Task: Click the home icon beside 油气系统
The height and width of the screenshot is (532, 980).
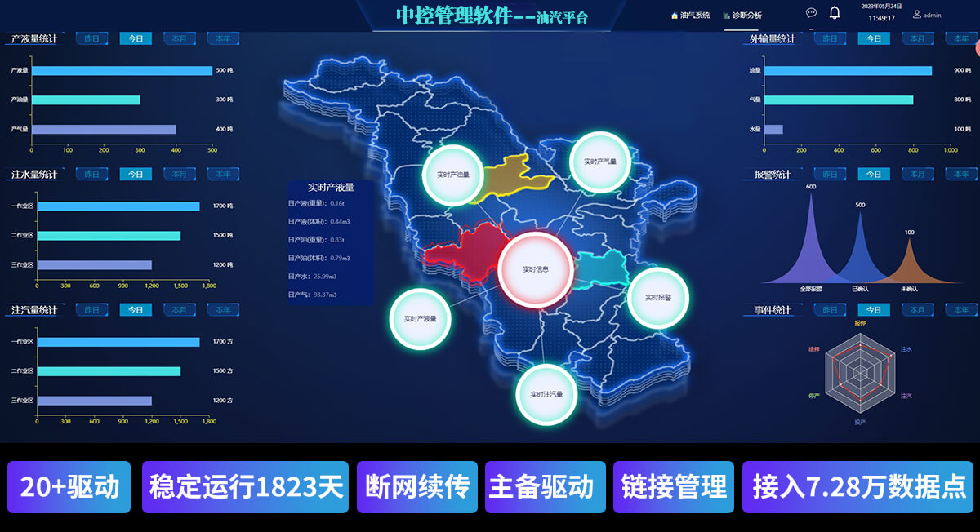Action: (675, 16)
